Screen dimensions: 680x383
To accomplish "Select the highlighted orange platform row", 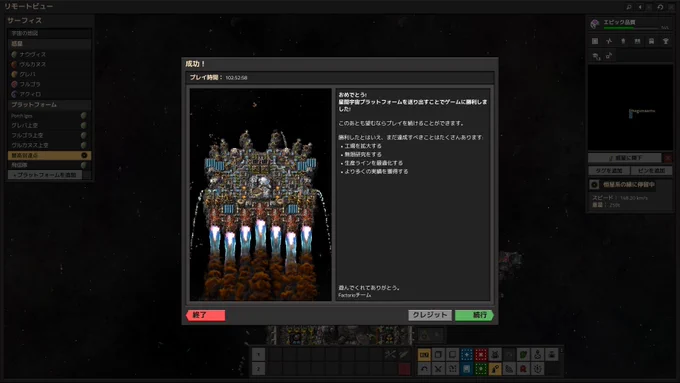I will (49, 155).
